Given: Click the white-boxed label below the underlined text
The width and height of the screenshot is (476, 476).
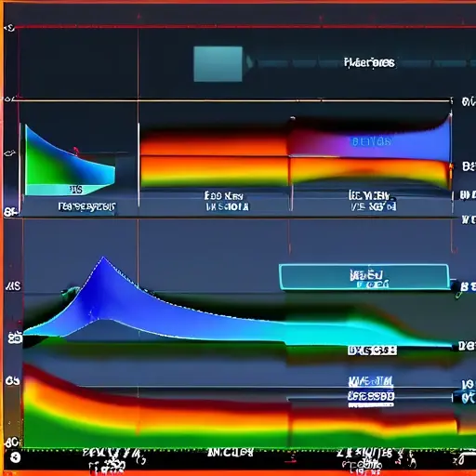Looking at the screenshot, I should [371, 396].
